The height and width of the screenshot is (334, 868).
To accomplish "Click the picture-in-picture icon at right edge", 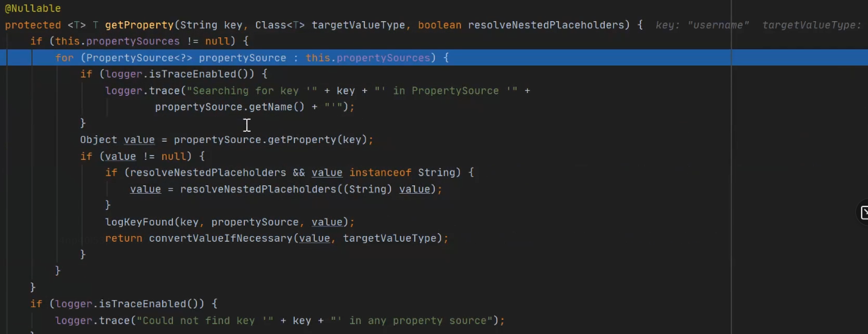I will 863,212.
